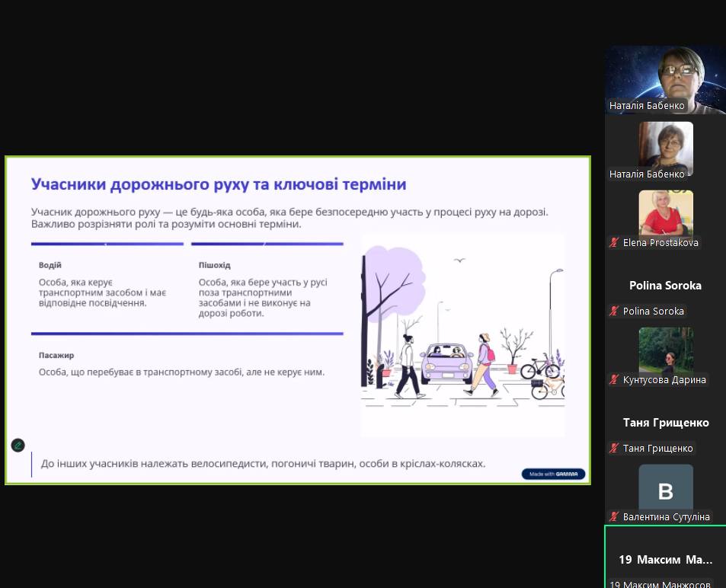The height and width of the screenshot is (588, 726).
Task: Click the large Polina Soroka name tile
Action: (665, 286)
